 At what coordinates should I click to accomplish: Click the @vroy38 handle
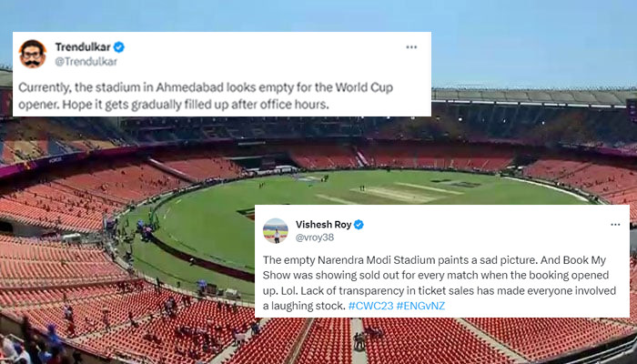coord(316,238)
